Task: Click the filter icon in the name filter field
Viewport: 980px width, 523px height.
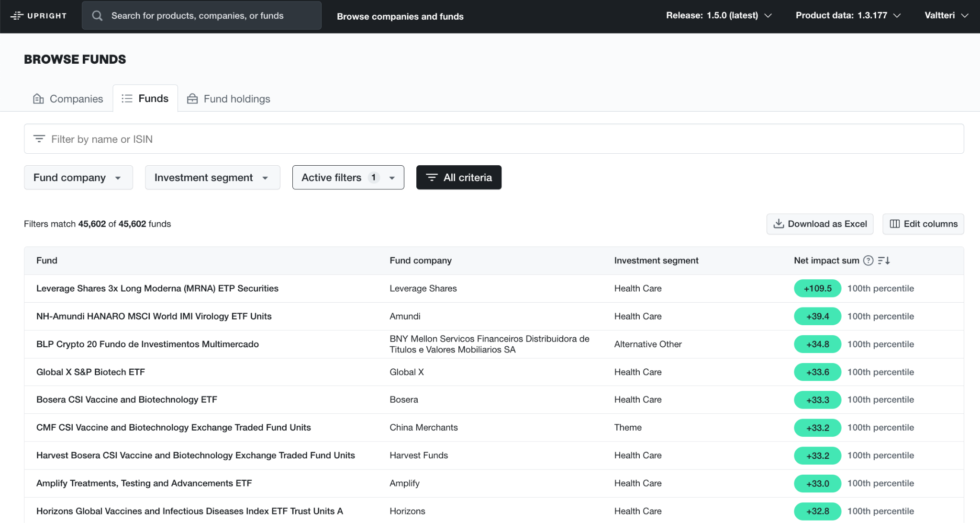Action: (39, 138)
